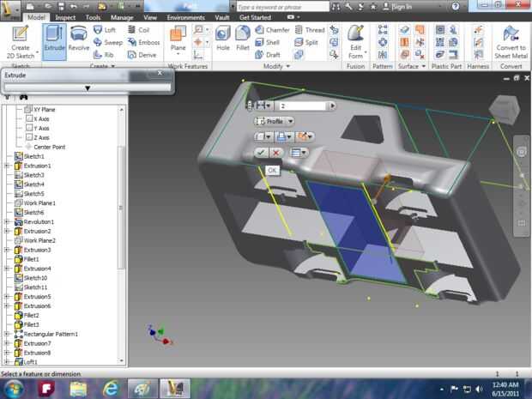Create a work Plane
The width and height of the screenshot is (532, 399).
coord(178,40)
